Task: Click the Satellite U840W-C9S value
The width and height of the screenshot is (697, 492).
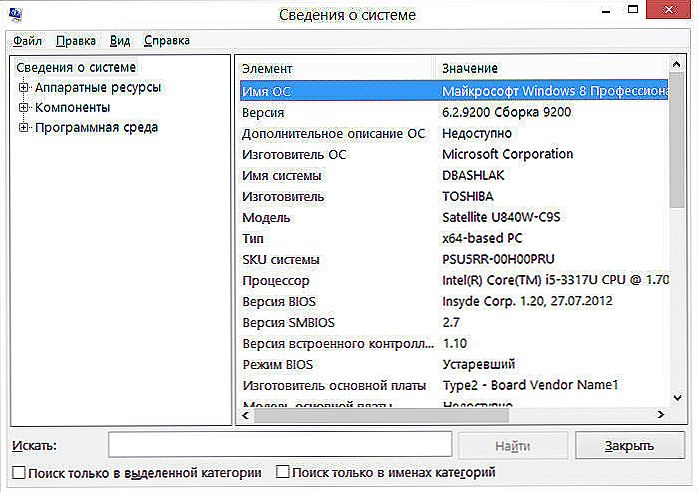Action: 501,217
